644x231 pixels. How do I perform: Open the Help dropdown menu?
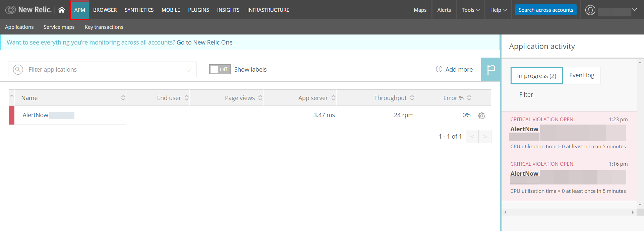(498, 10)
